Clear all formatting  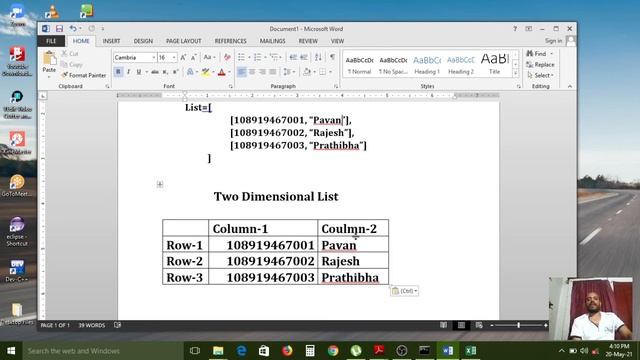[x=227, y=58]
